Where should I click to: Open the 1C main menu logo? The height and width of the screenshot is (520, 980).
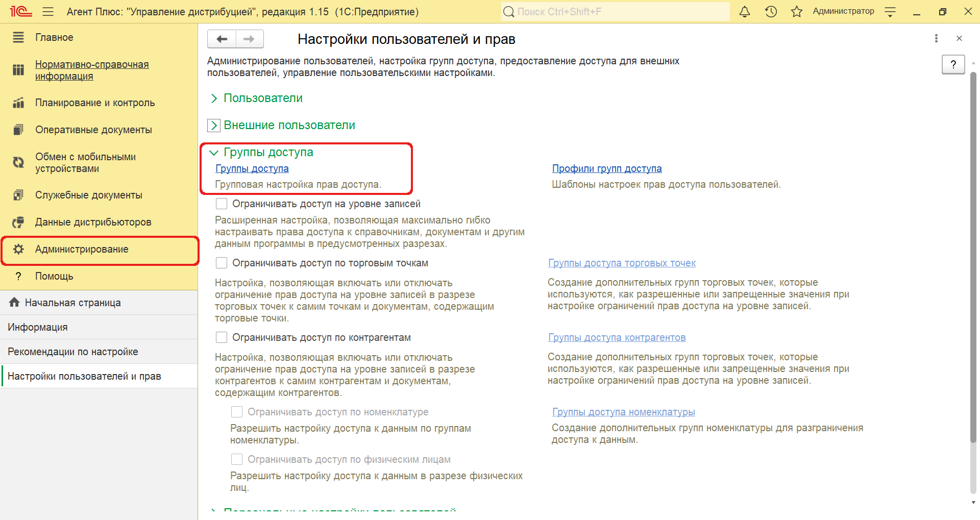[20, 11]
